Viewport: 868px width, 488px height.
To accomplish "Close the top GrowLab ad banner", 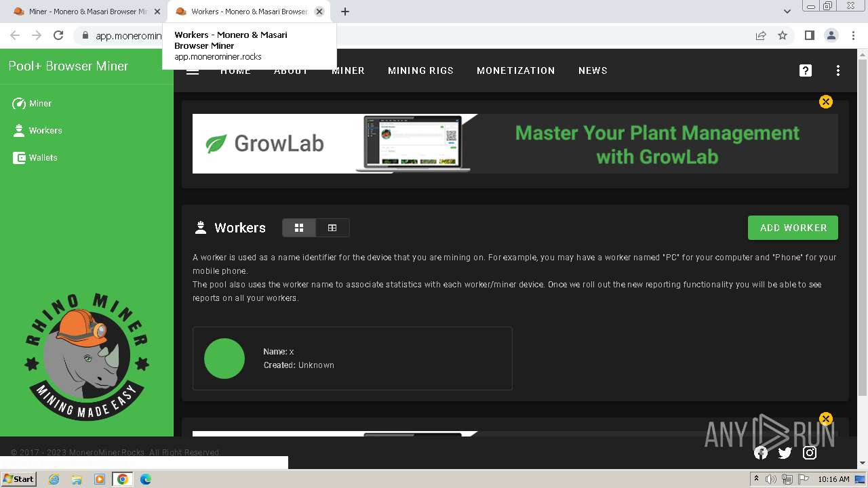I will click(825, 102).
